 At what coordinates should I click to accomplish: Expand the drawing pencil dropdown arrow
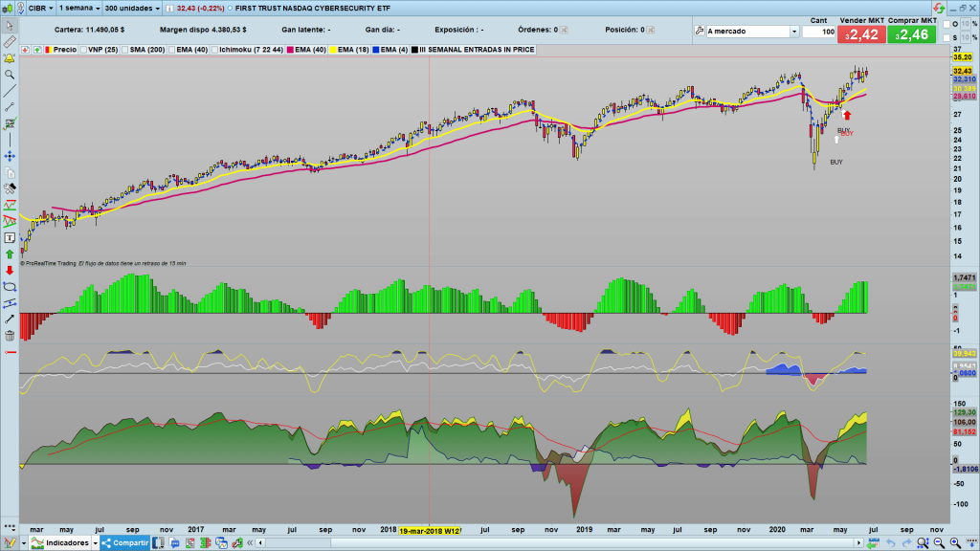click(x=24, y=543)
